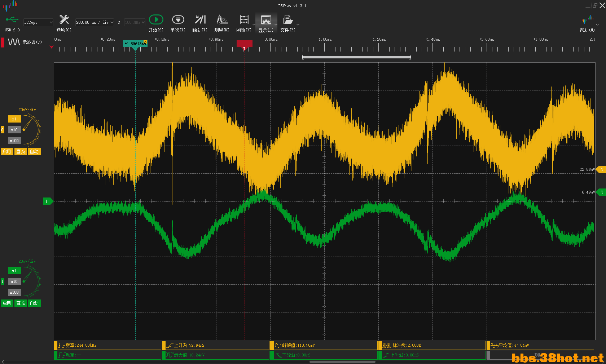Viewport: 606px width, 364px height.
Task: Toggle 直流 DC coupling on yellow channel 0
Action: [x=21, y=151]
